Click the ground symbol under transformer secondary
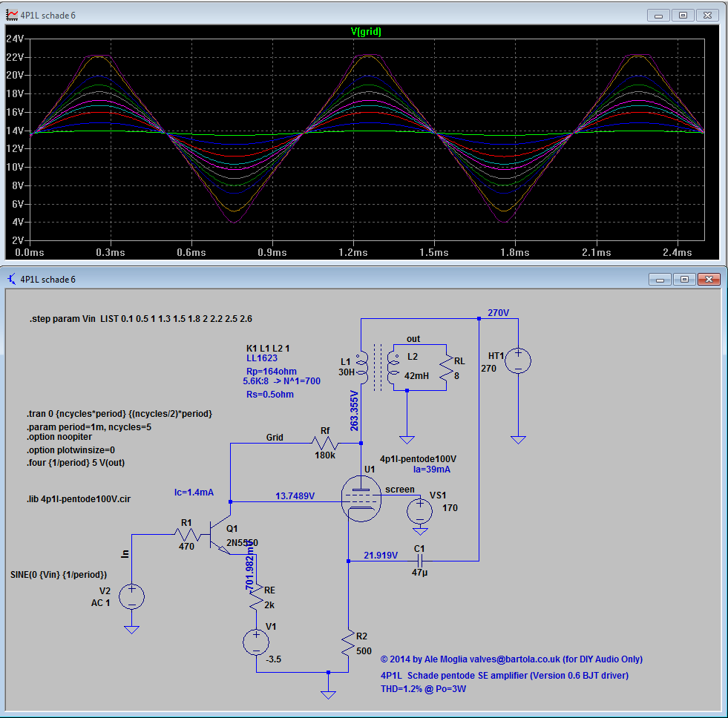Screen dimensions: 728x718 (x=407, y=440)
